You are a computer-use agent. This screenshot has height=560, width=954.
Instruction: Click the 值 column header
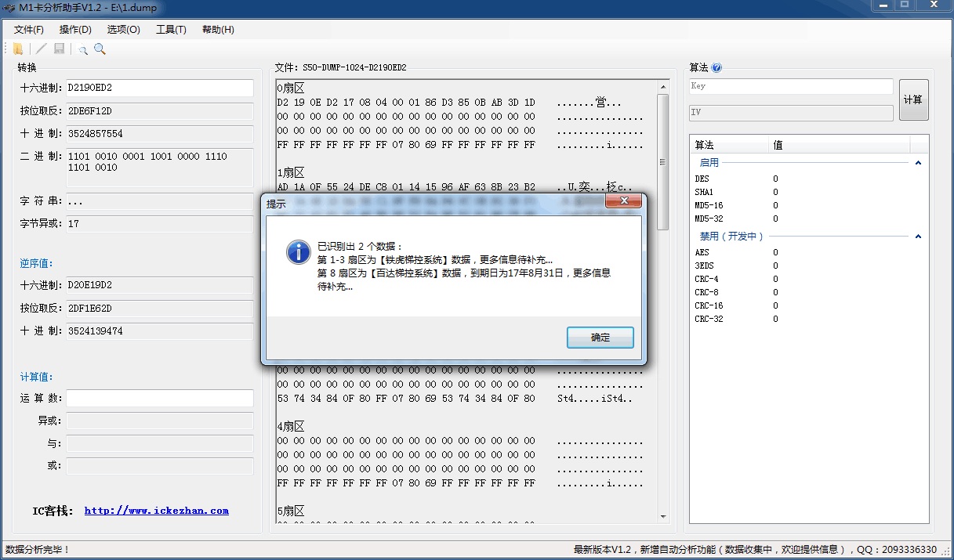[x=840, y=145]
